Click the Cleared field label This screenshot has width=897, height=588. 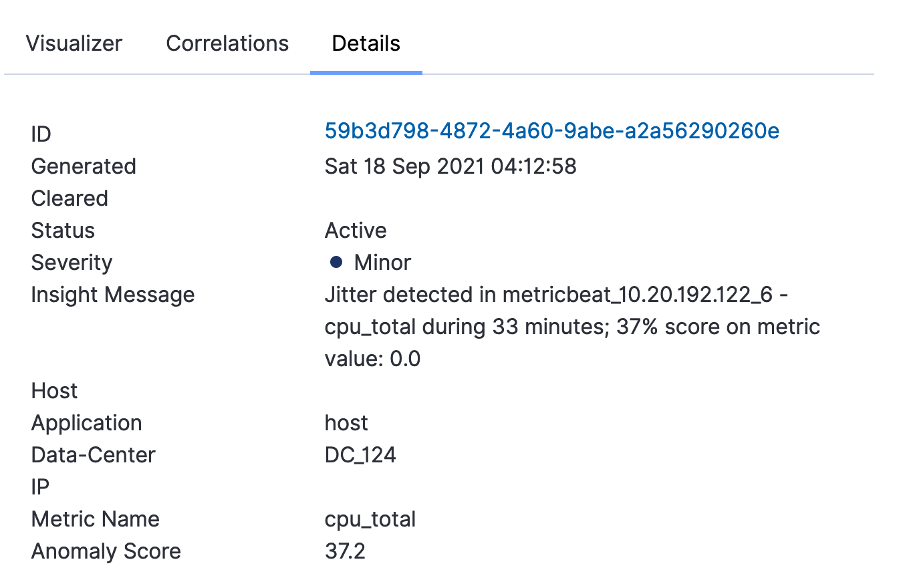click(70, 198)
